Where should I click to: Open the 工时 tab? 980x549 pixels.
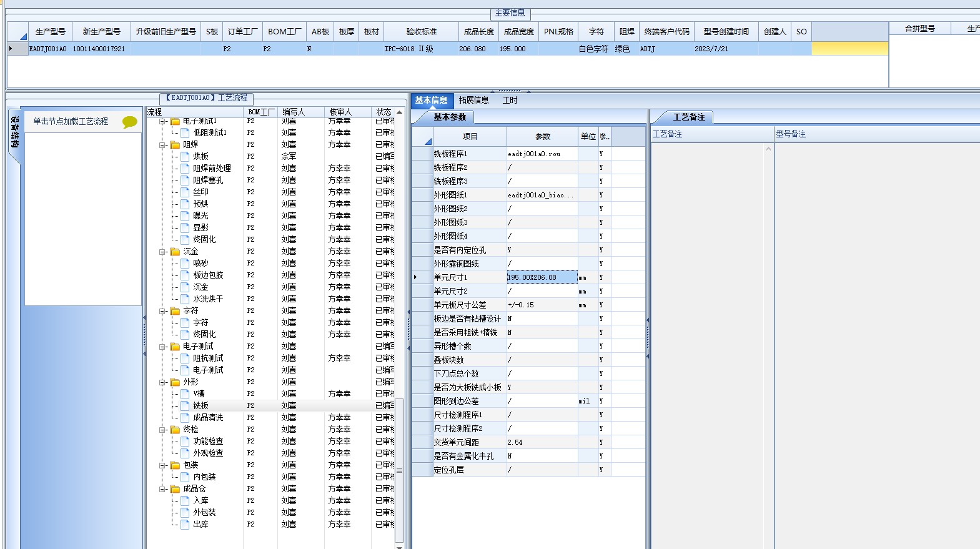click(x=510, y=100)
